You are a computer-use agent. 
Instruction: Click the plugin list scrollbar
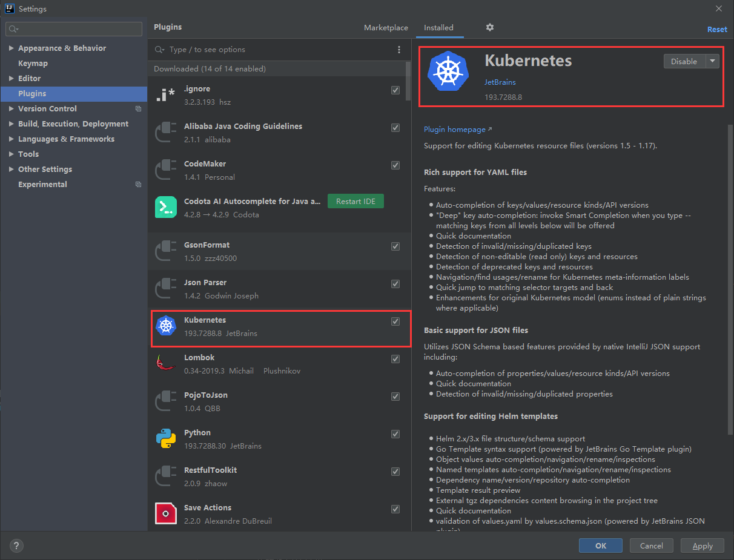click(x=408, y=82)
